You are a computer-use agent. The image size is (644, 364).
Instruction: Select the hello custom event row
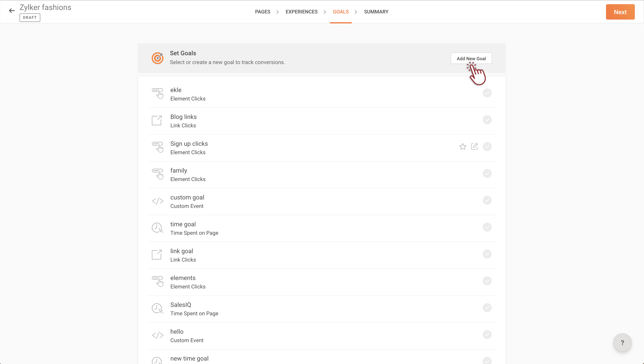tap(321, 336)
